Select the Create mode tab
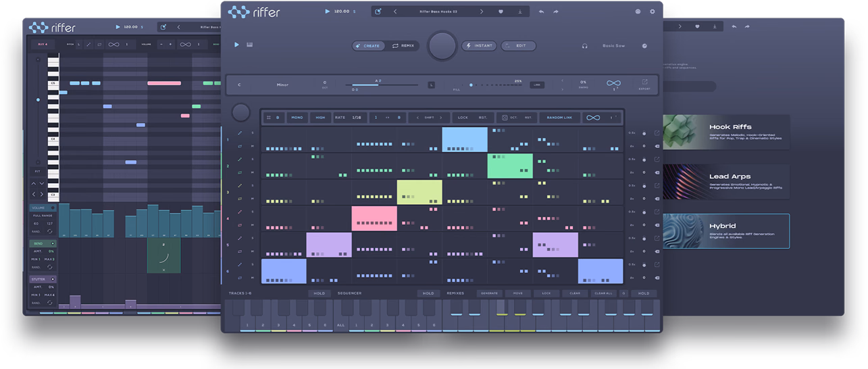This screenshot has height=369, width=868. point(369,46)
